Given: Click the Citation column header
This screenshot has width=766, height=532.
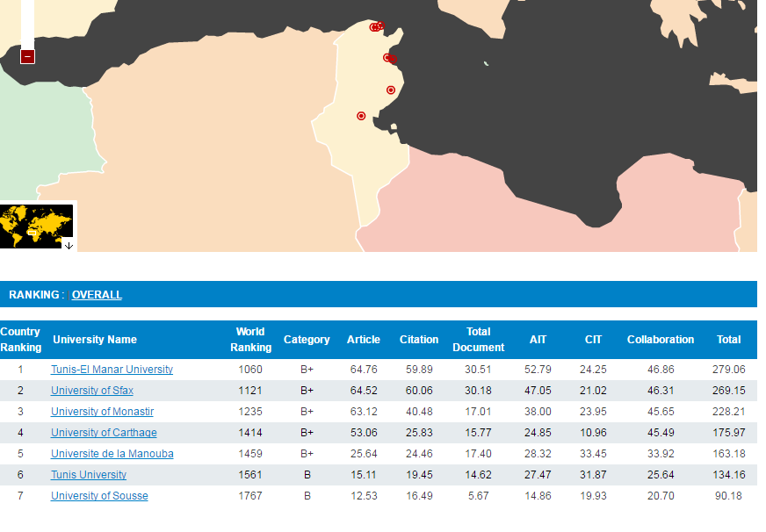Looking at the screenshot, I should [419, 340].
